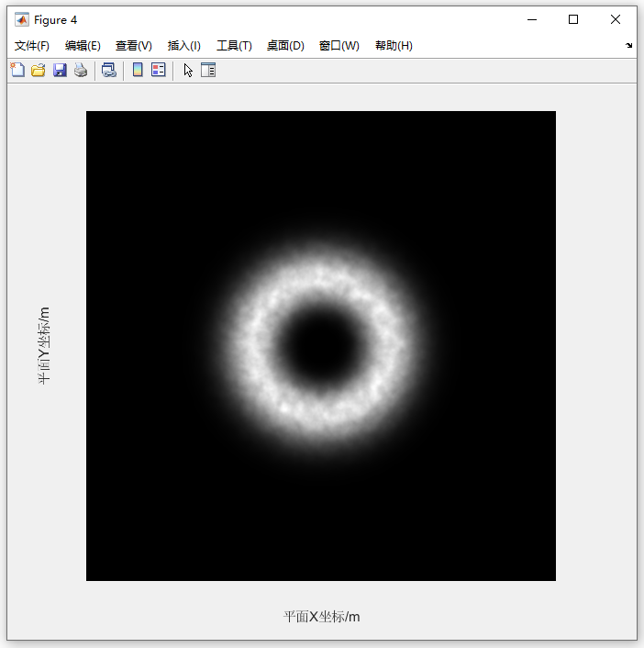This screenshot has height=648, width=644.
Task: Minimize the Figure 4 window
Action: (532, 19)
